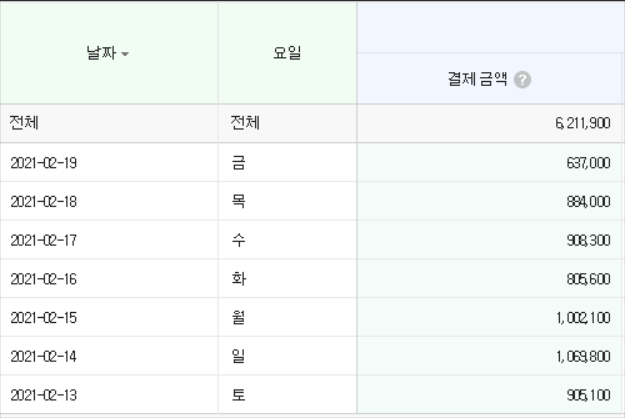Select the 2021-02-14 date cell
625x418 pixels.
[x=109, y=356]
